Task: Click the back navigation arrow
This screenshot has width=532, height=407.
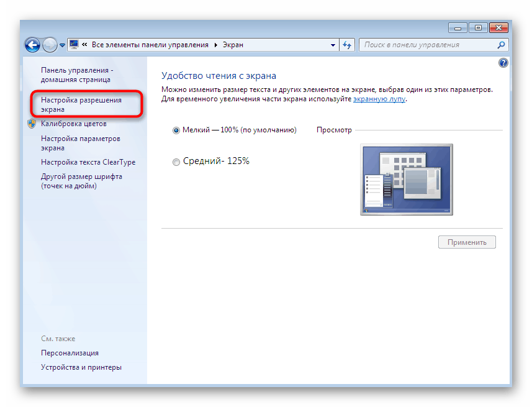Action: coord(32,45)
